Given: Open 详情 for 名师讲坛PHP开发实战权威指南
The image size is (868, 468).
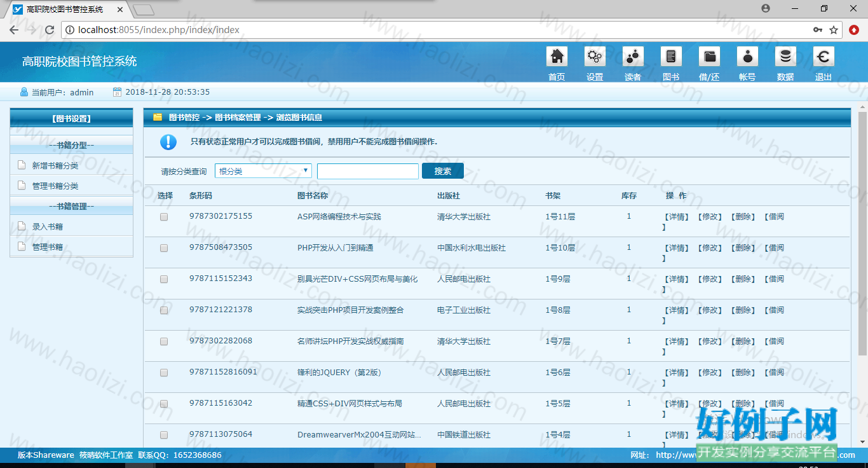Looking at the screenshot, I should tap(676, 341).
